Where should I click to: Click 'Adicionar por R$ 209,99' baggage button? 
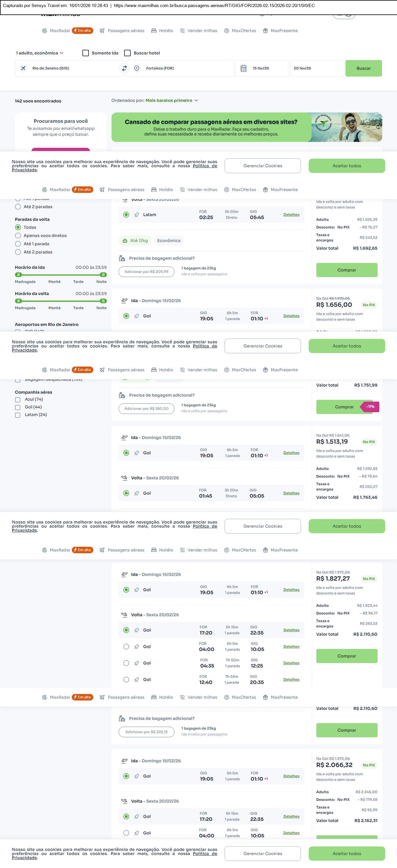point(147,271)
